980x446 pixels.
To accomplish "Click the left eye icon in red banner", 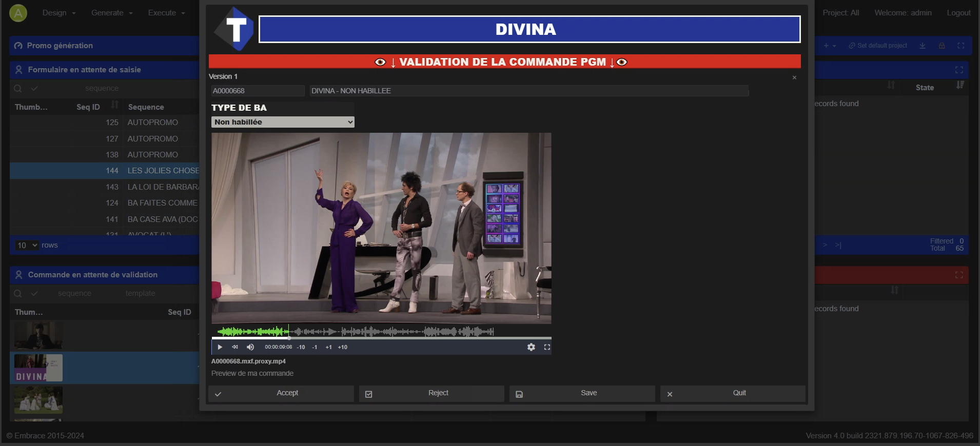I will click(380, 62).
